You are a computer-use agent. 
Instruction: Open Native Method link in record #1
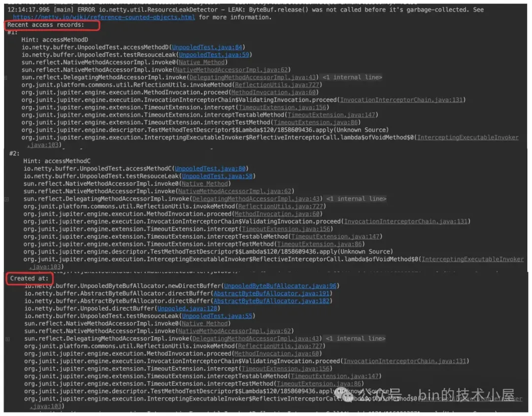click(201, 62)
